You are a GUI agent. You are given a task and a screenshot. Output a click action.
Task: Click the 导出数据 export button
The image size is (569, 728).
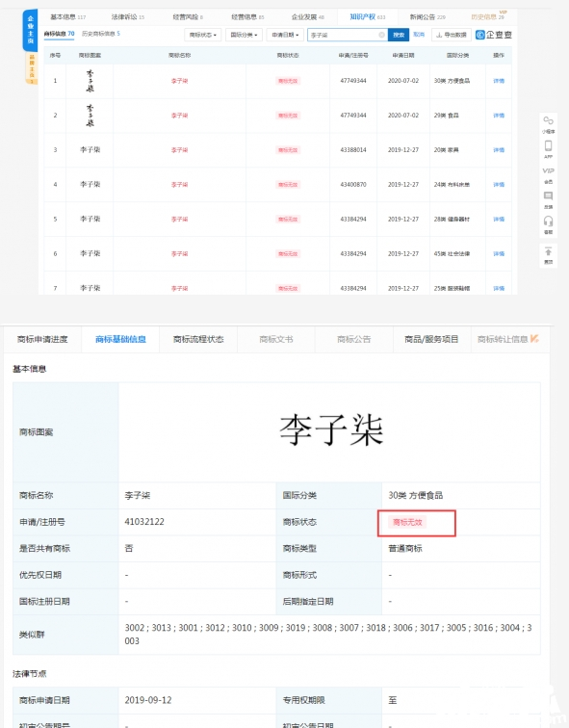click(x=452, y=35)
